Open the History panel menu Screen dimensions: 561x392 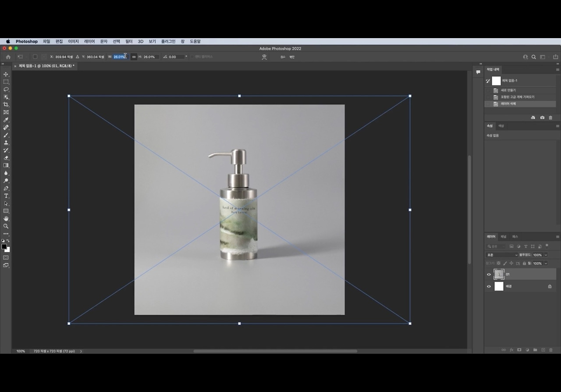pos(557,70)
